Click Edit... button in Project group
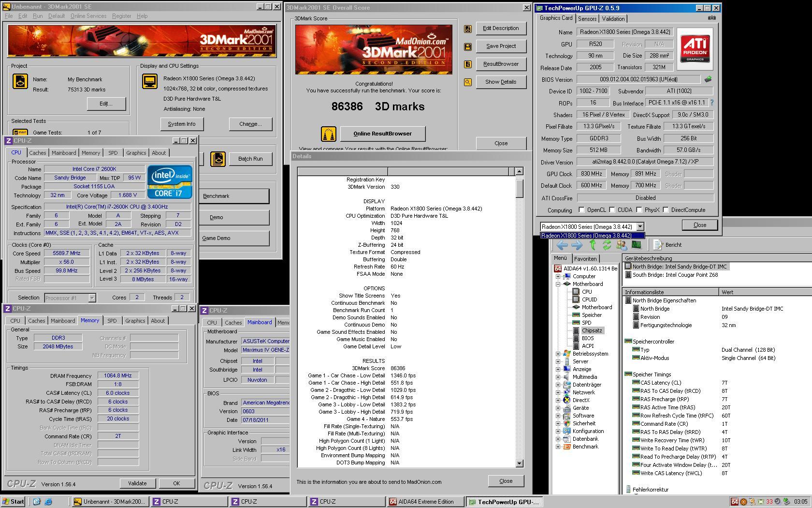Image resolution: width=812 pixels, height=508 pixels. click(106, 104)
